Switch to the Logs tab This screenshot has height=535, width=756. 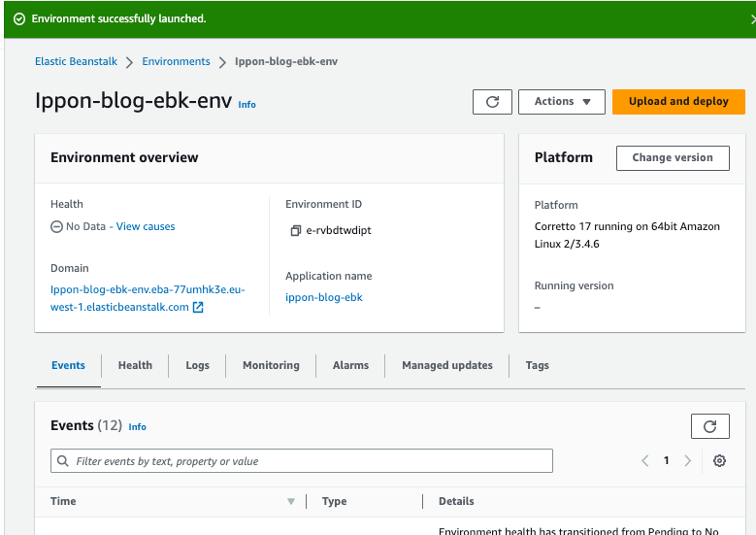click(197, 365)
